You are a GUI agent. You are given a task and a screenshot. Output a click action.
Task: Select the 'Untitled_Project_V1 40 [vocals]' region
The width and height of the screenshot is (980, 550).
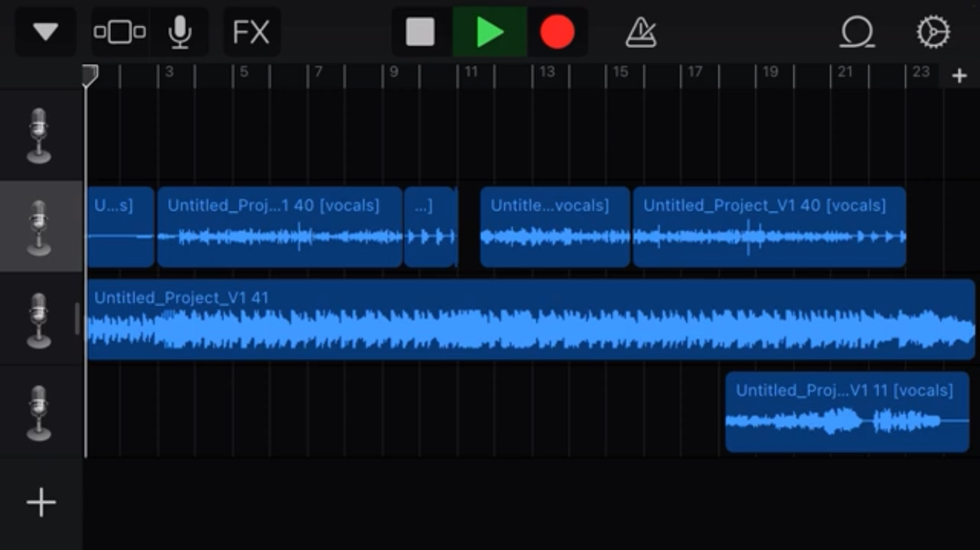pyautogui.click(x=769, y=227)
